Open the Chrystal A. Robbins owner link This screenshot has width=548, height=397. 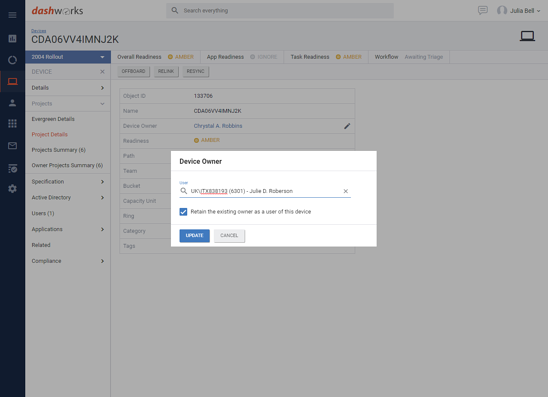[x=218, y=126]
